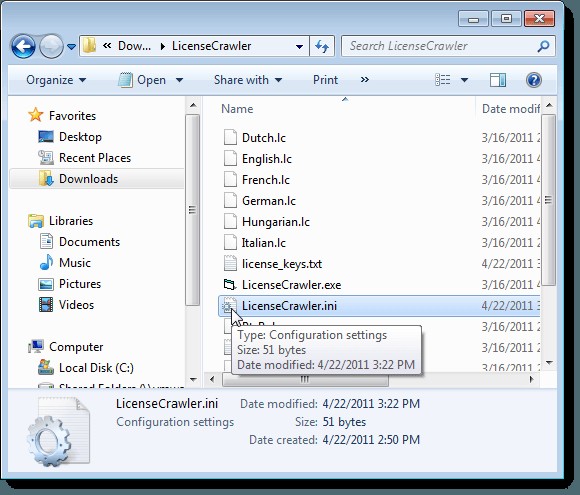
Task: Select the Hungarian.lc file
Action: tap(276, 222)
